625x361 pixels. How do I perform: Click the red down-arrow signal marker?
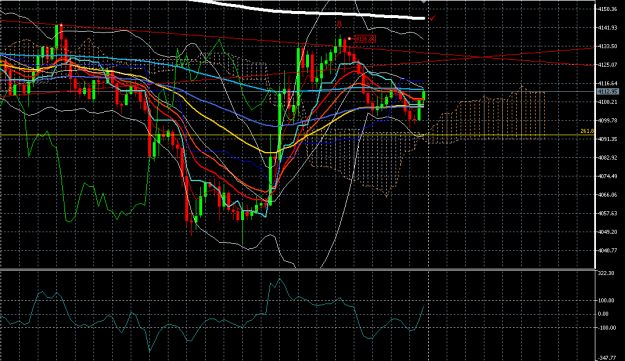(x=339, y=24)
